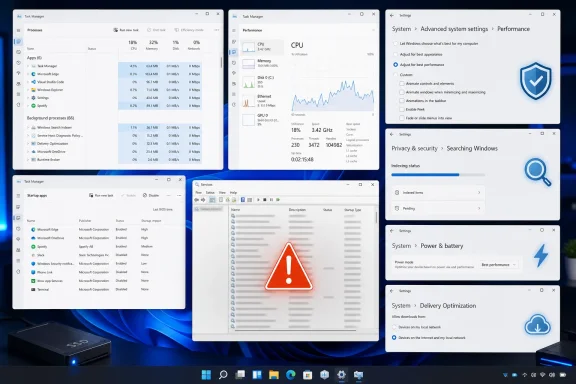Image resolution: width=576 pixels, height=384 pixels.
Task: Click the Processes list vertical scrollbar
Action: (221, 62)
